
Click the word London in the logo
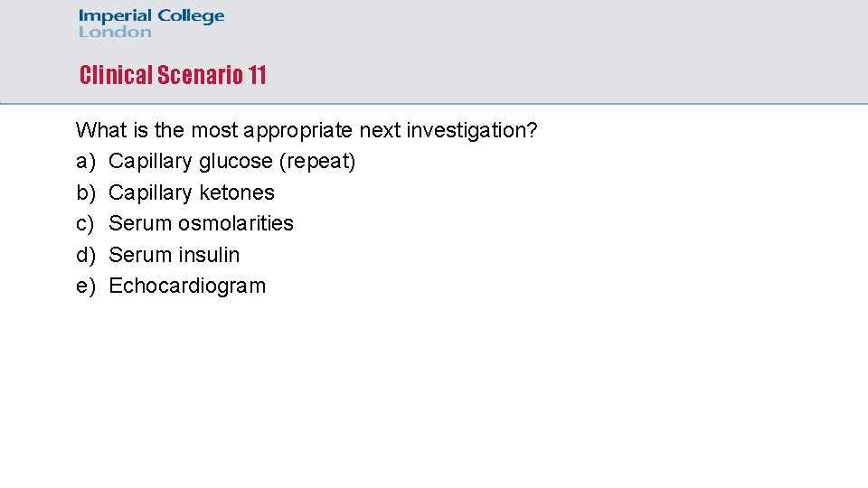115,33
